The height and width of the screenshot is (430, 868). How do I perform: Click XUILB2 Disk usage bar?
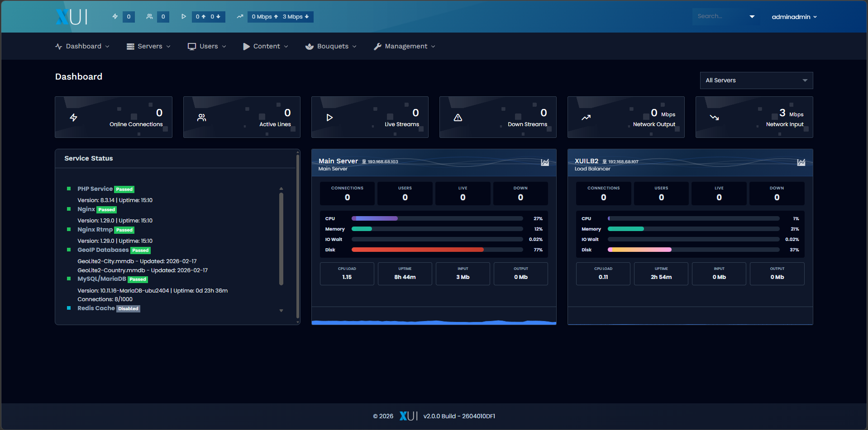pos(693,250)
